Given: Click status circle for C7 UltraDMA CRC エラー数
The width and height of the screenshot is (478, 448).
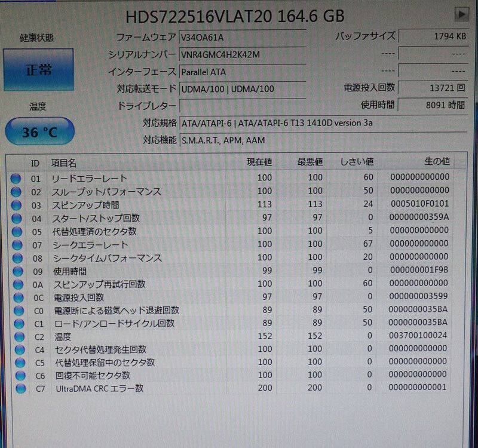Looking at the screenshot, I should tap(20, 389).
